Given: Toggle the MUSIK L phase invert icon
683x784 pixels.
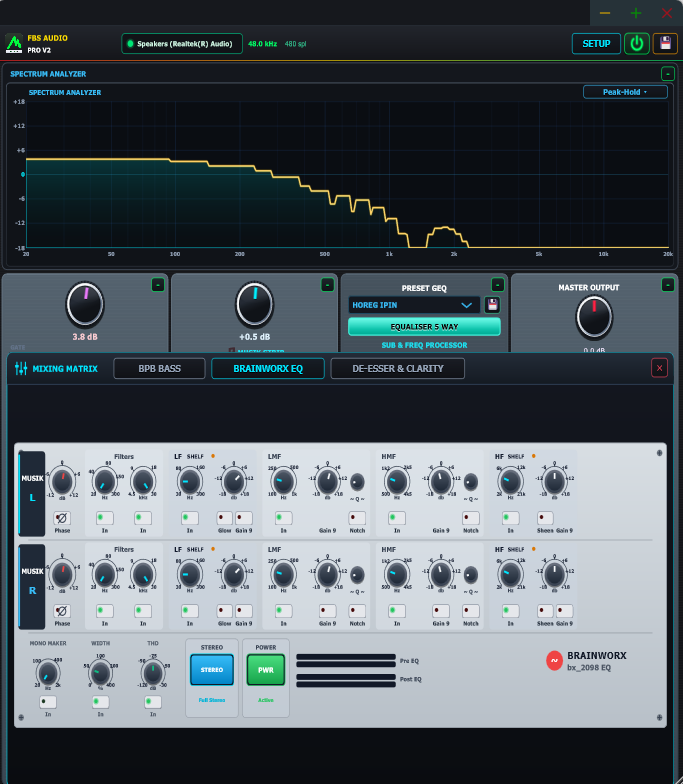Looking at the screenshot, I should click(x=62, y=518).
